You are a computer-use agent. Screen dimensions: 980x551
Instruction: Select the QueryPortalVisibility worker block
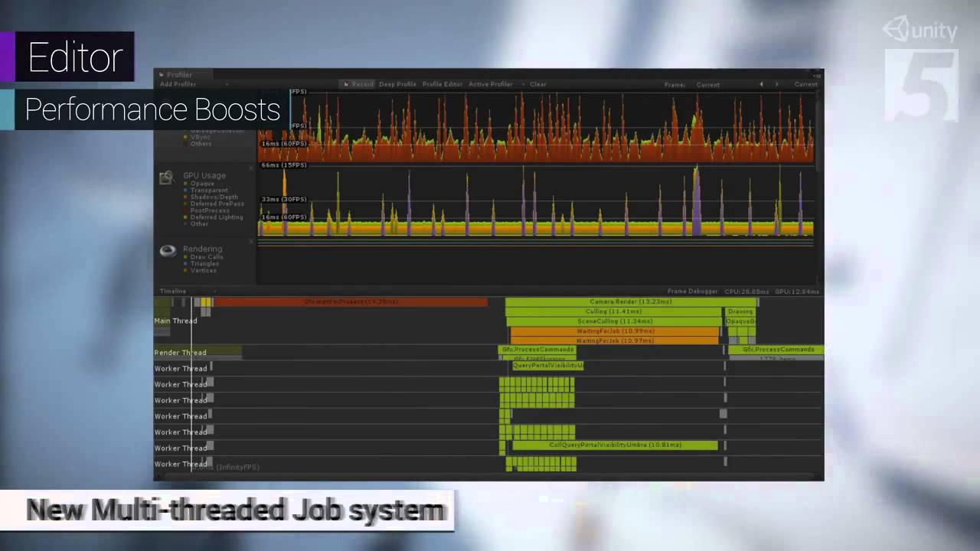[x=547, y=366]
